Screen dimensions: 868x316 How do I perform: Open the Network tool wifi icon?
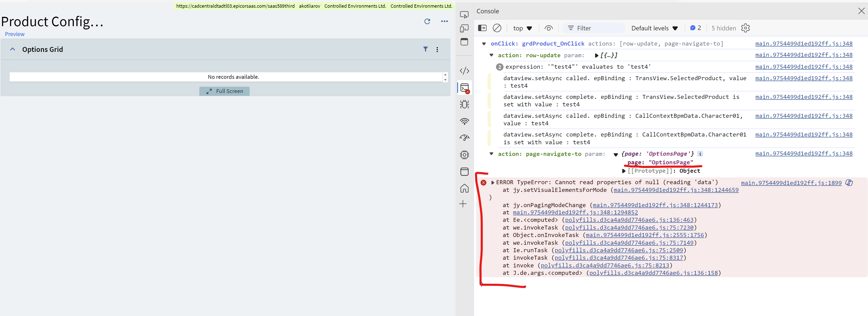click(464, 122)
